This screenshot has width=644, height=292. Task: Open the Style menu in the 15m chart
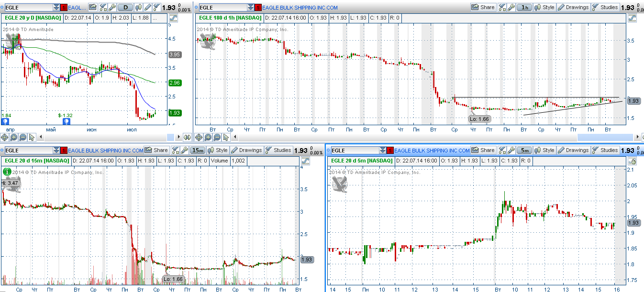[218, 150]
